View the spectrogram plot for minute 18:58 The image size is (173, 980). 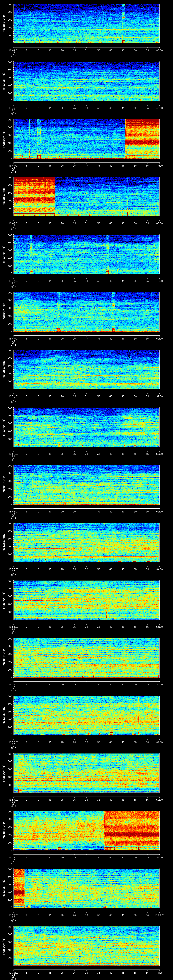coord(86,831)
